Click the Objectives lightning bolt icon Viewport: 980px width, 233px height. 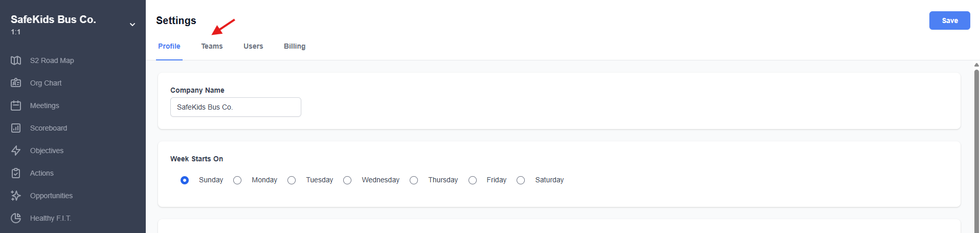point(16,151)
